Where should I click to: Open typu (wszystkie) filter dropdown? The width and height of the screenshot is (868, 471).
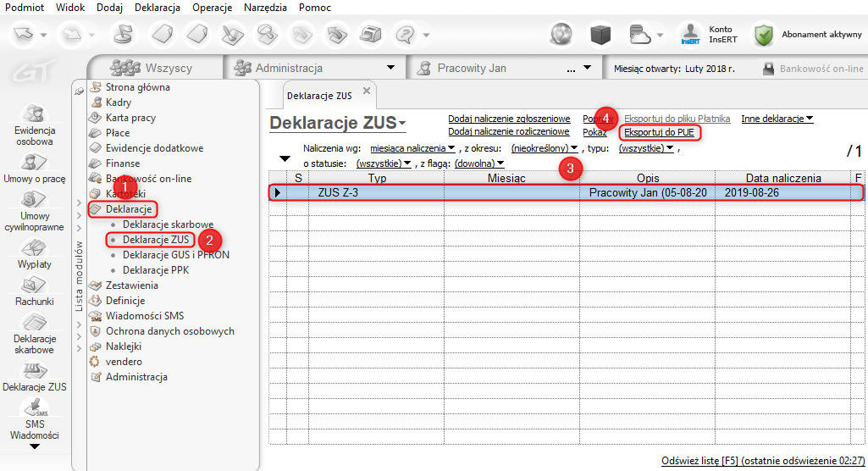pos(646,148)
